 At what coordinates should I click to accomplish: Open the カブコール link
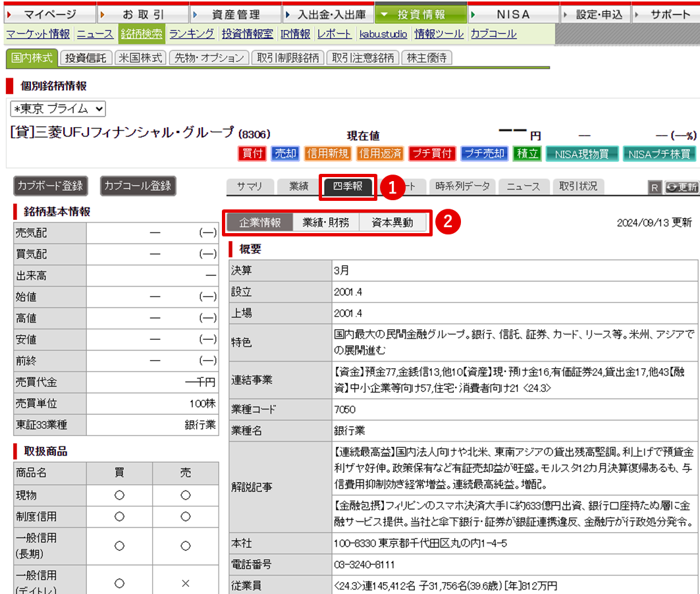493,34
